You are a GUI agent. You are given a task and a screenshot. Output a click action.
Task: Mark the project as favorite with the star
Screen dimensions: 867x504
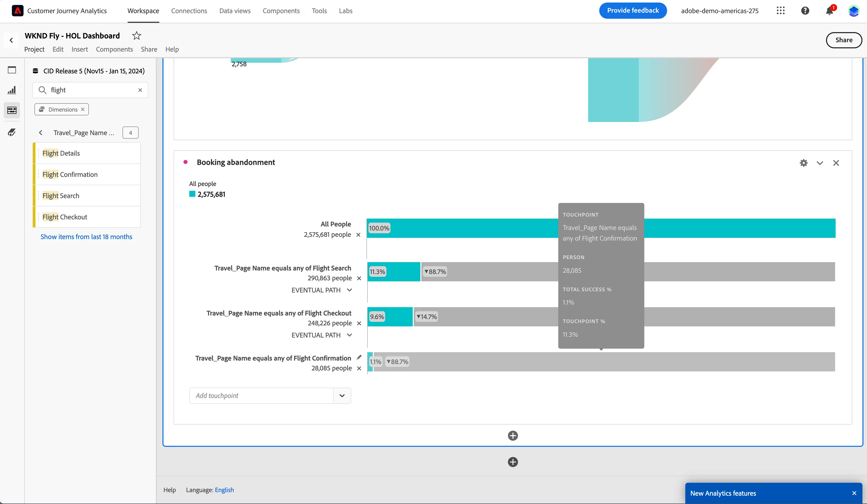(x=137, y=35)
